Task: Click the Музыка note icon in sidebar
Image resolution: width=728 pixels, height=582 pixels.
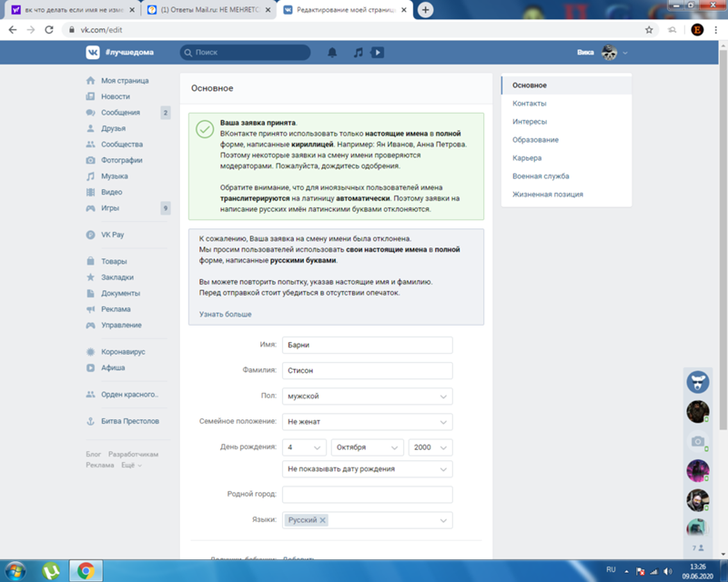Action: click(x=90, y=176)
